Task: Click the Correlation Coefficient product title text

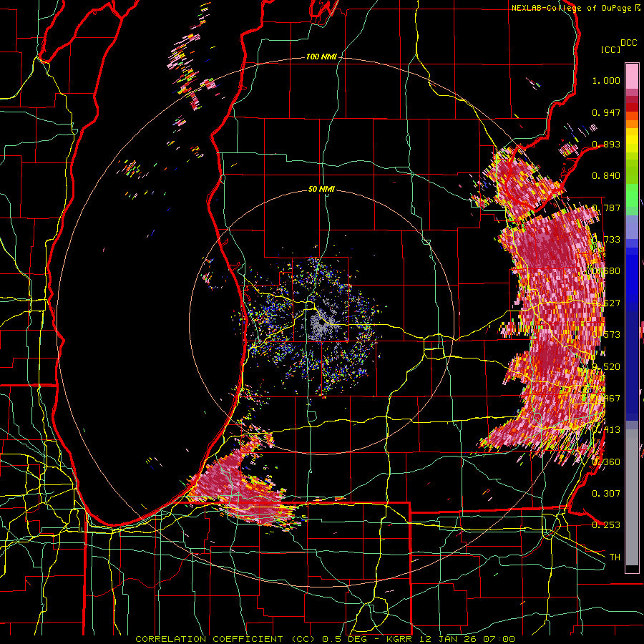Action: coord(225,639)
